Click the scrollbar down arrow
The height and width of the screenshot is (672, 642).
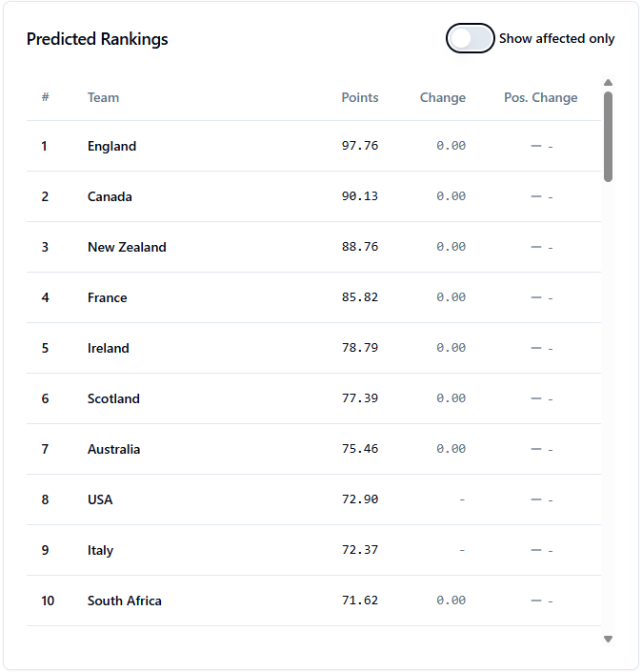[608, 639]
